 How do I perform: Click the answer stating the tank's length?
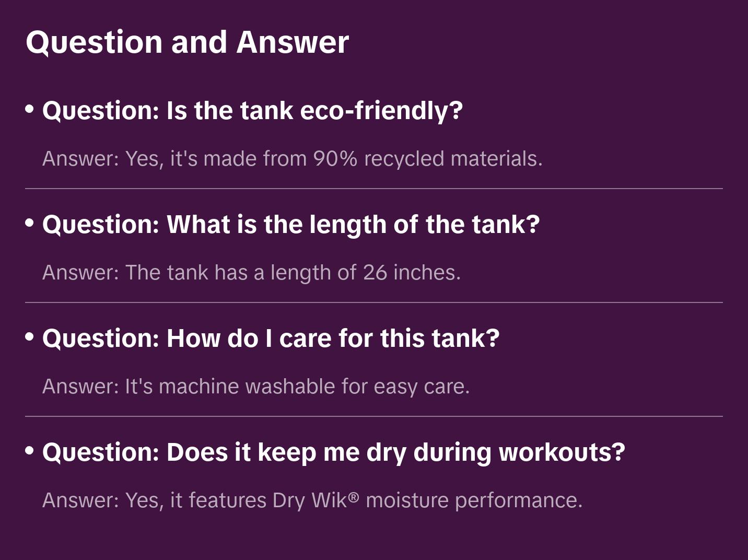(x=251, y=273)
